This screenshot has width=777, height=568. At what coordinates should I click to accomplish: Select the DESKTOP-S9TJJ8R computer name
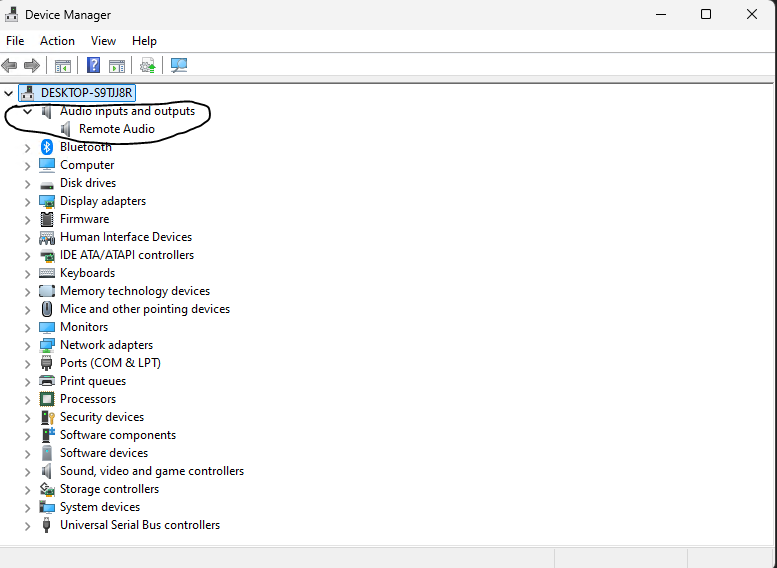tap(86, 93)
